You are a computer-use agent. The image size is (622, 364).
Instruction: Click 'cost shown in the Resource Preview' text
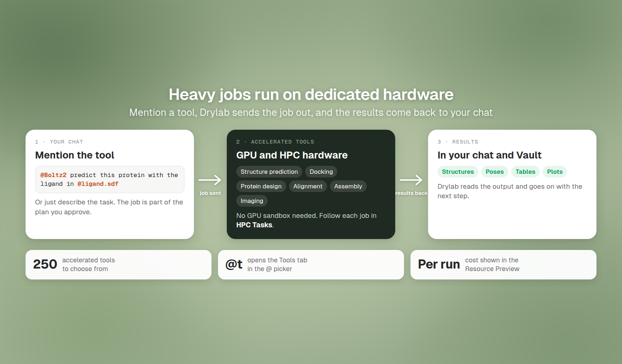pyautogui.click(x=492, y=265)
